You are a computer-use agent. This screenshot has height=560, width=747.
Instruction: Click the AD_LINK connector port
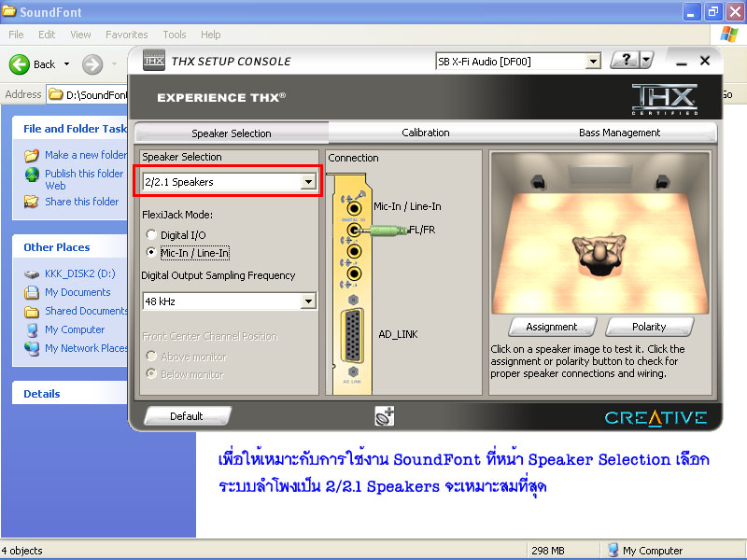[353, 335]
